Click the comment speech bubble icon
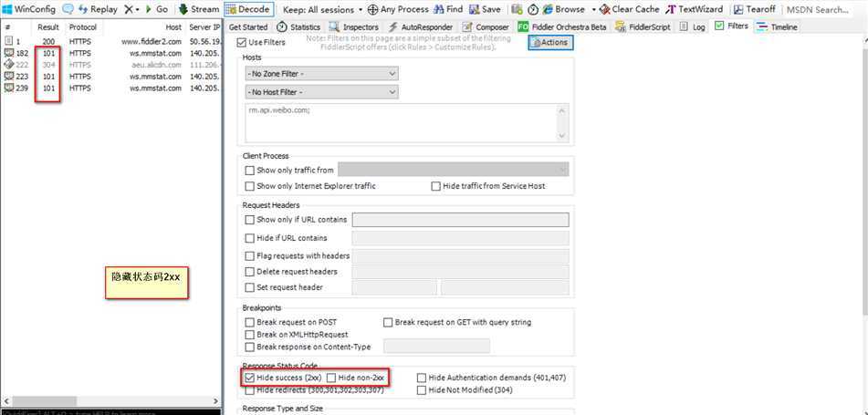 pyautogui.click(x=68, y=9)
